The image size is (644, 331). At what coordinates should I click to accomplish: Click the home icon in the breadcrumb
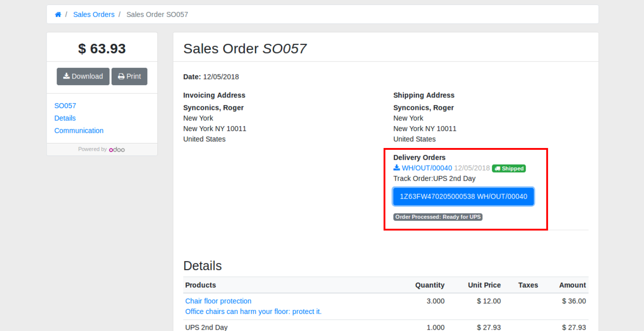coord(58,14)
